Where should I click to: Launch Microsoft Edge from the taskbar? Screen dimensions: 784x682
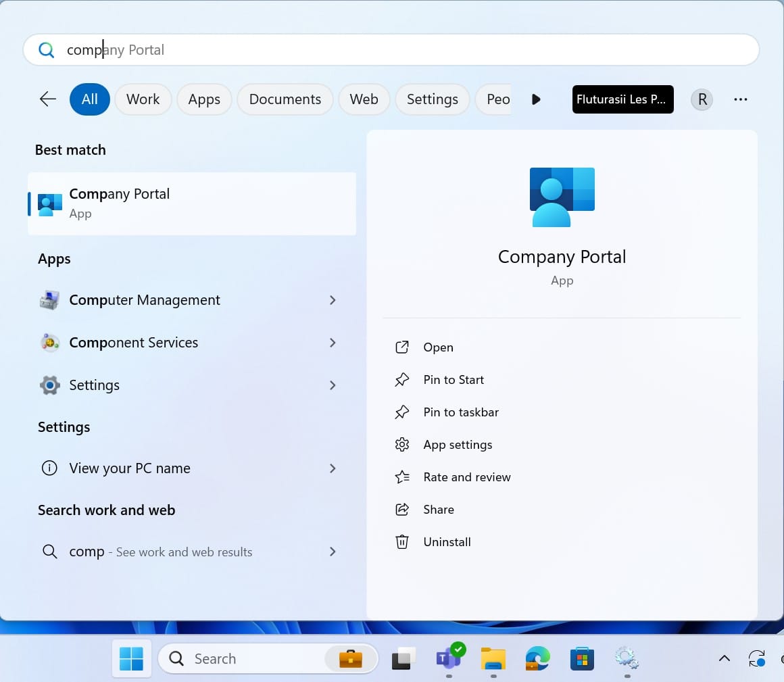click(x=537, y=658)
